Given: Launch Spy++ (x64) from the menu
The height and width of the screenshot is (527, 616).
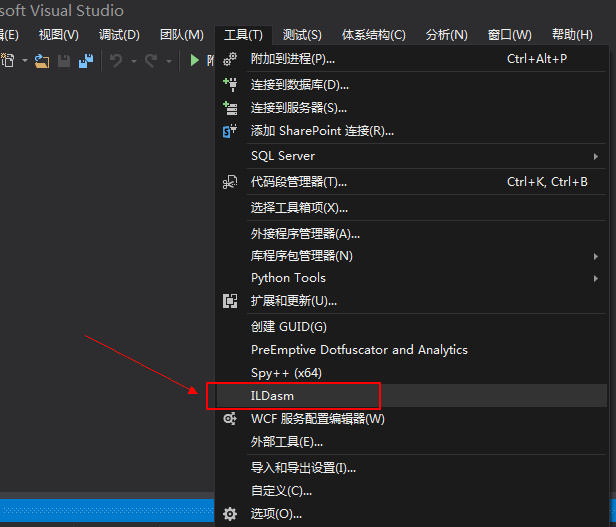Looking at the screenshot, I should [x=411, y=373].
